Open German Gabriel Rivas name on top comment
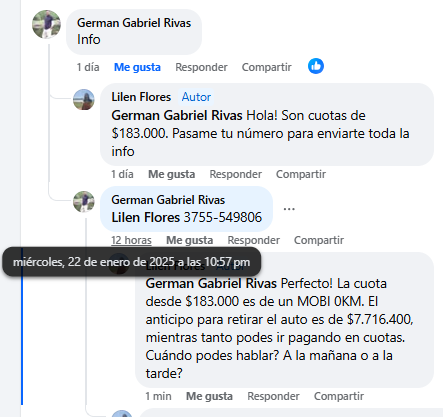Image resolution: width=443 pixels, height=417 pixels. pyautogui.click(x=134, y=23)
